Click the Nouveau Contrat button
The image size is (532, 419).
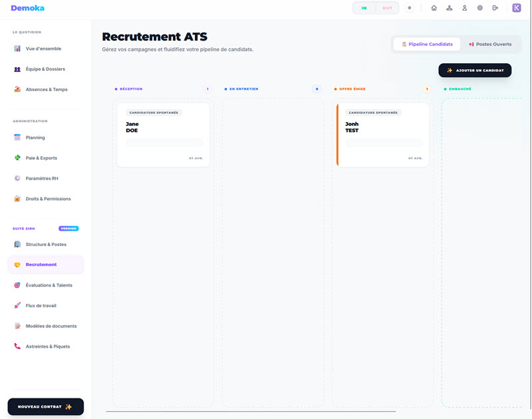point(45,406)
